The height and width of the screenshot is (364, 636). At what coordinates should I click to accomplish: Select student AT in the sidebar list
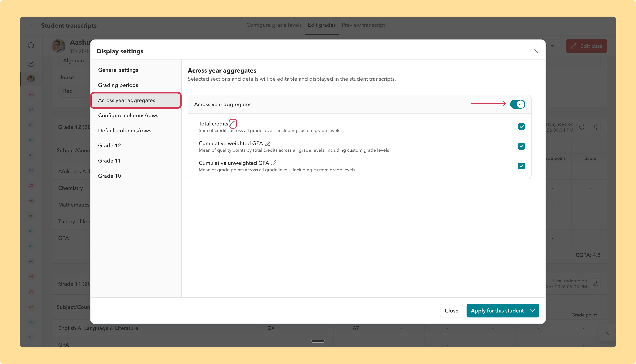[31, 186]
